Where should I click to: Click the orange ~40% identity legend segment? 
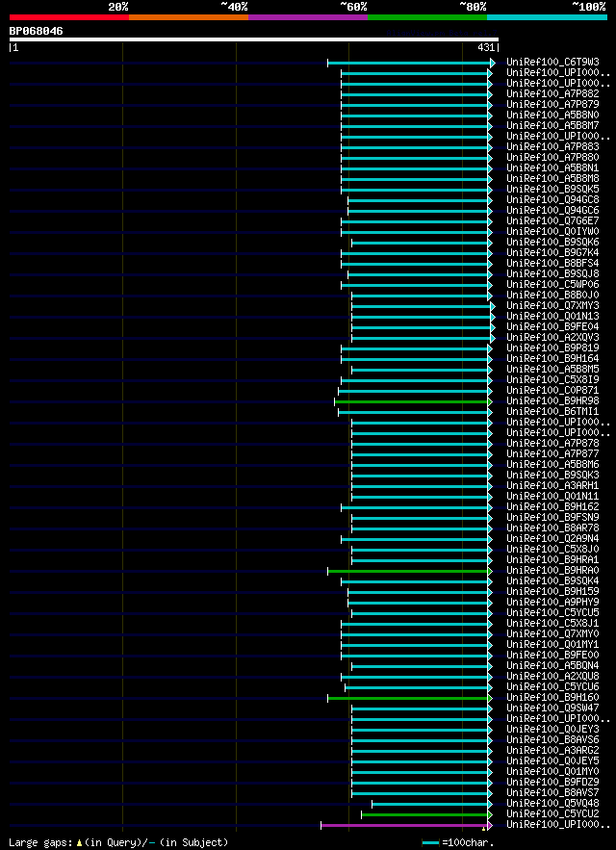point(189,17)
